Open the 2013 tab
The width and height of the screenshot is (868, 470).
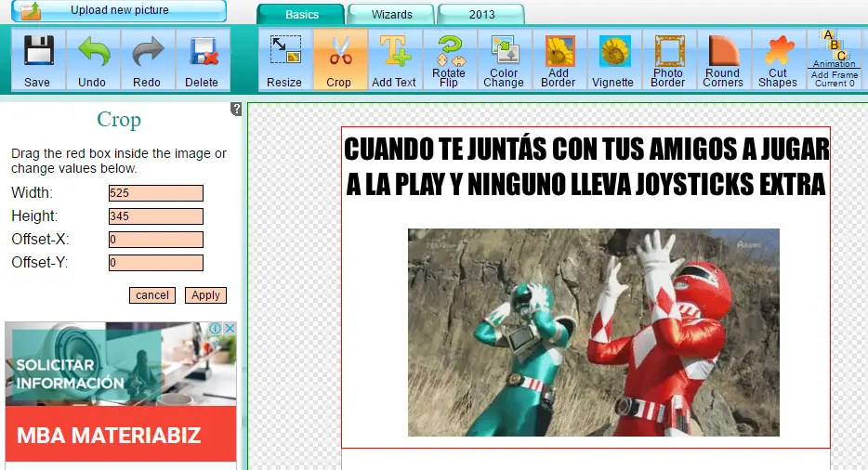pyautogui.click(x=481, y=14)
